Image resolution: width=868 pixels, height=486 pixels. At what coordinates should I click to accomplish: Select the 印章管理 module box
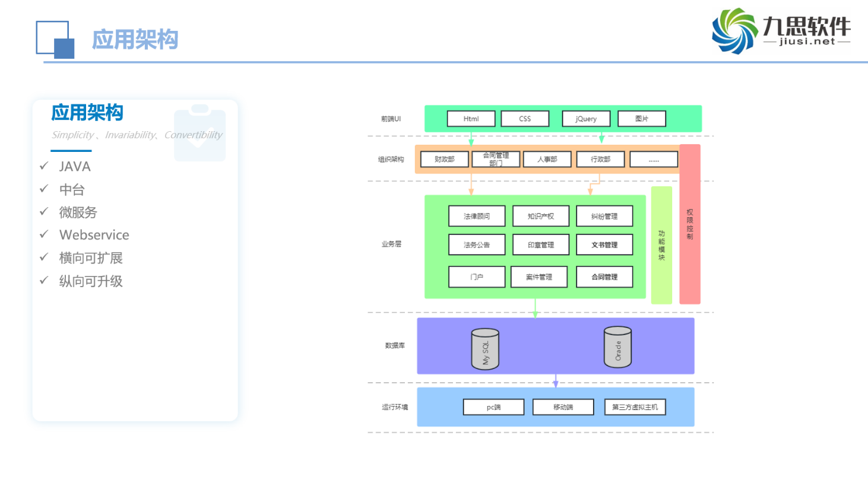(x=540, y=244)
